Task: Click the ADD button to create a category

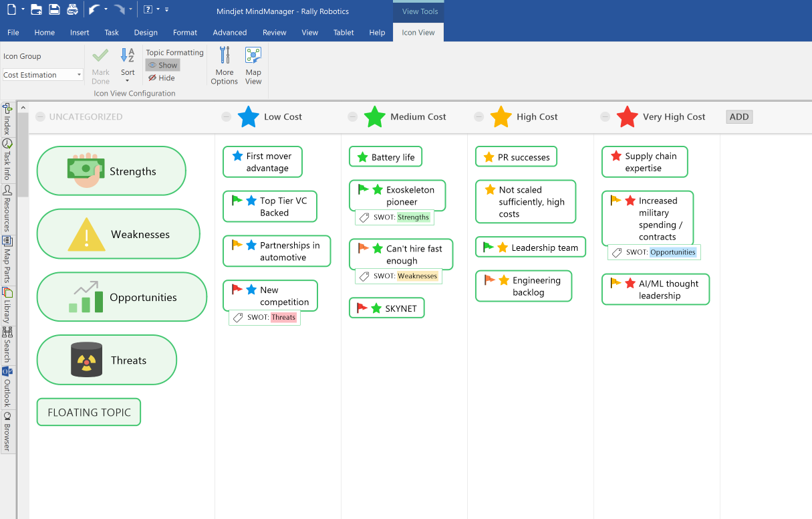Action: [x=738, y=116]
